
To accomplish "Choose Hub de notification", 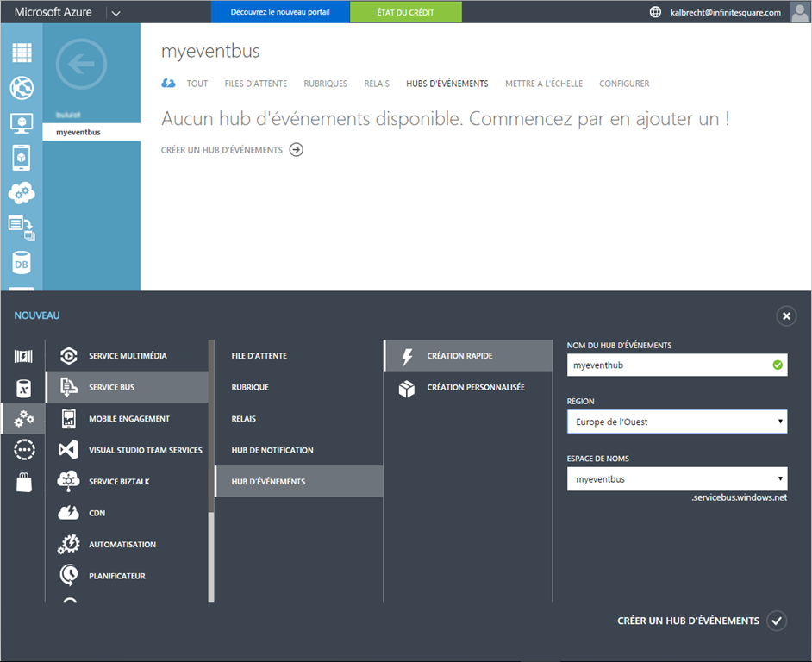I will coord(299,450).
